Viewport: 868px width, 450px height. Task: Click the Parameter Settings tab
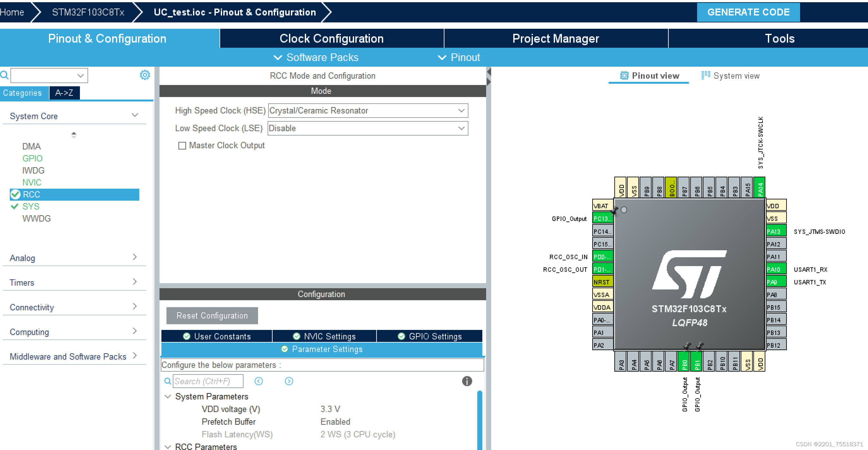click(322, 349)
